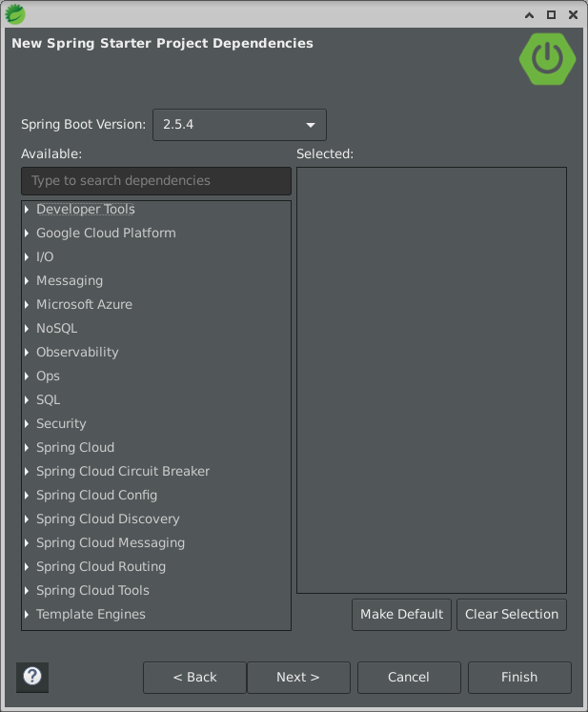588x712 pixels.
Task: Click the dependency search field
Action: pyautogui.click(x=156, y=181)
